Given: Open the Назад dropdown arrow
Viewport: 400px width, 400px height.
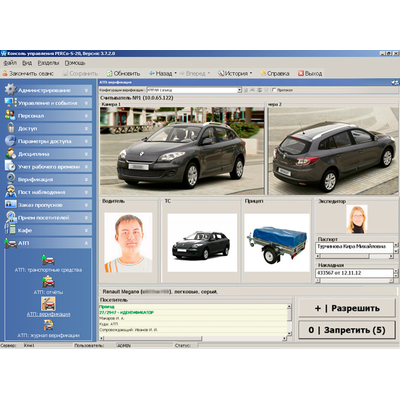Looking at the screenshot, I should [x=176, y=73].
